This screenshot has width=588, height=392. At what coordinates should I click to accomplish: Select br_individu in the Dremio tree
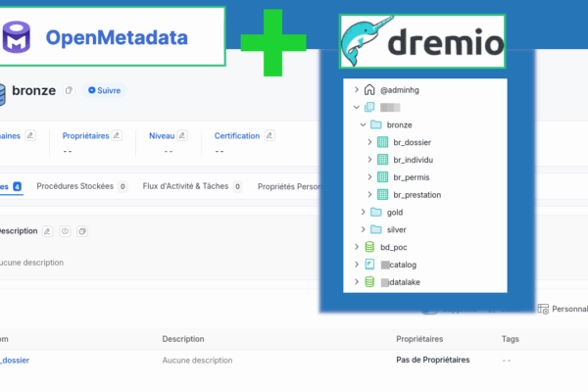(x=414, y=160)
